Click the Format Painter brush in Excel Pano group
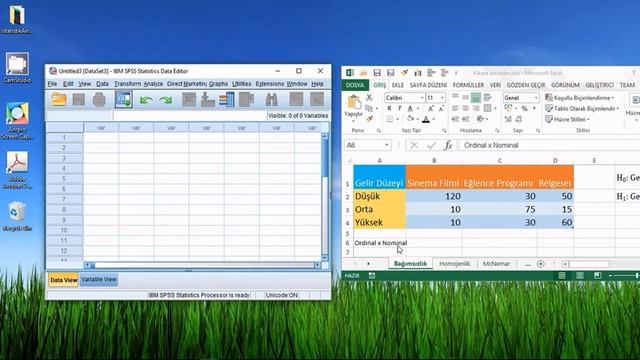Viewport: 640px width, 360px height. 369,119
